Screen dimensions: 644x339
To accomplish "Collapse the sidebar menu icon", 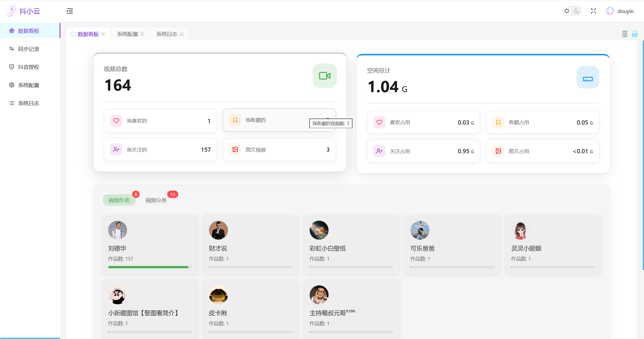I will (x=70, y=11).
